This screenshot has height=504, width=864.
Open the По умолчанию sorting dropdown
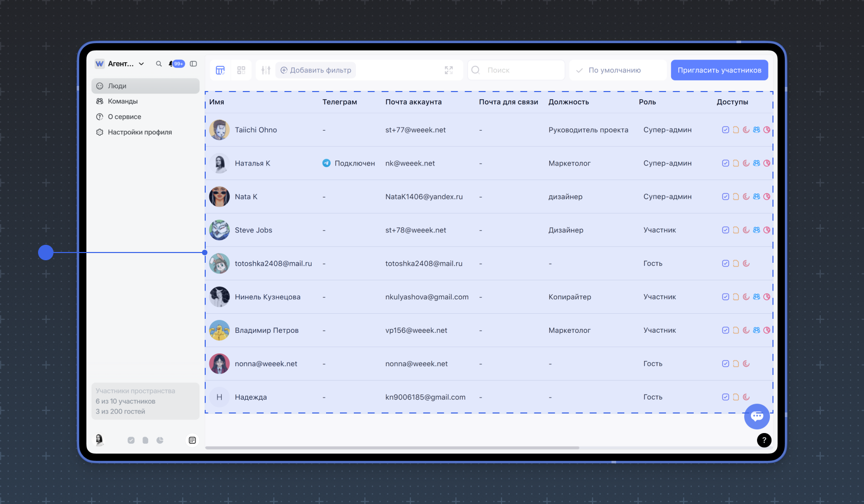[x=617, y=70]
